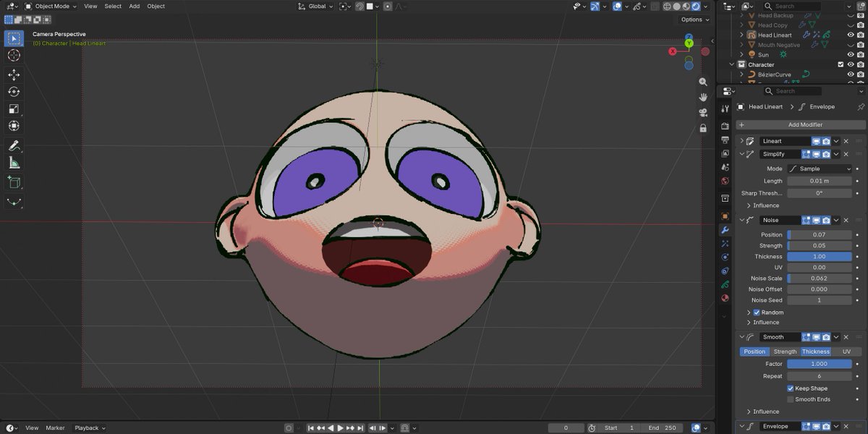
Task: Click the lock camera to view icon
Action: (703, 128)
